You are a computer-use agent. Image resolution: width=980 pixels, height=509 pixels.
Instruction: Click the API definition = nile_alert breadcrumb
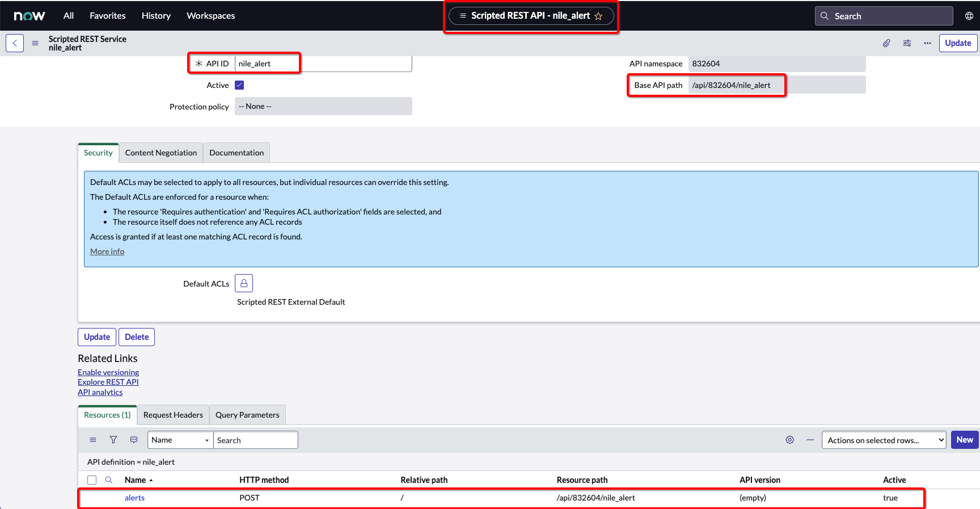pyautogui.click(x=131, y=462)
